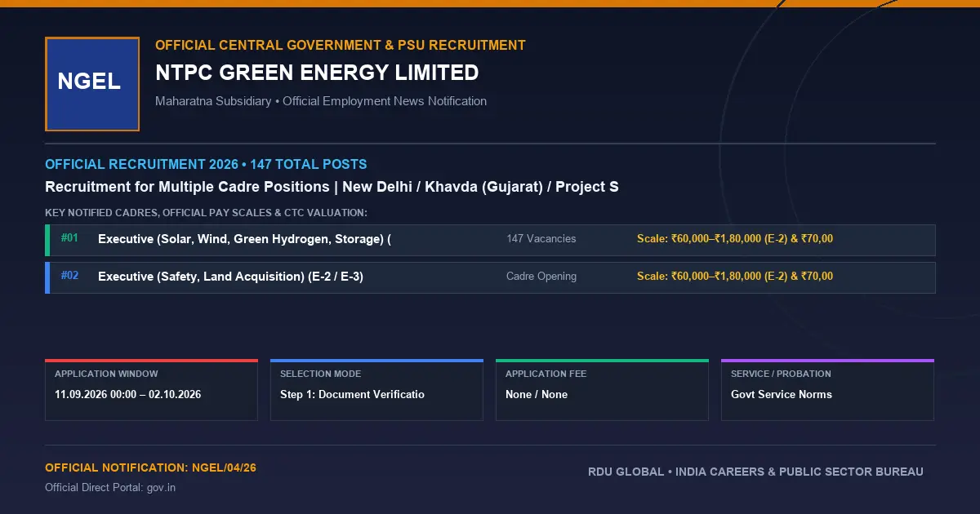Click the 'APPLICATION FEE' card label

[x=546, y=374]
